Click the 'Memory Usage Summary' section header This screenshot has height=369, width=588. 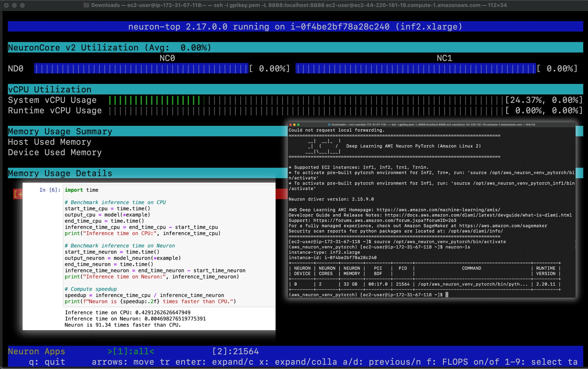click(148, 131)
